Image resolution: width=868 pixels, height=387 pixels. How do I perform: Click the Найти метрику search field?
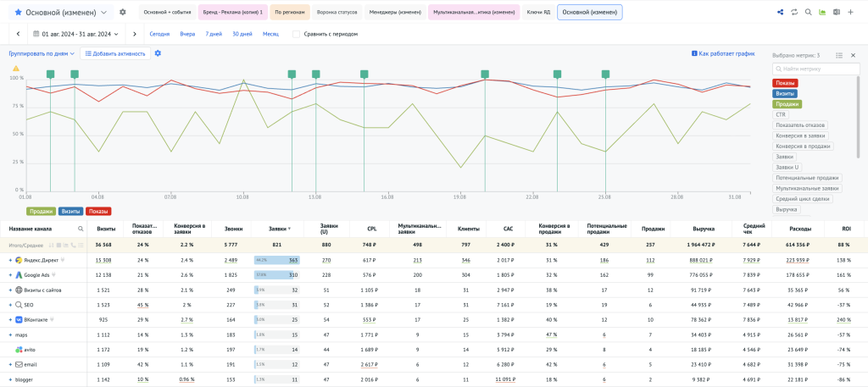tap(817, 69)
